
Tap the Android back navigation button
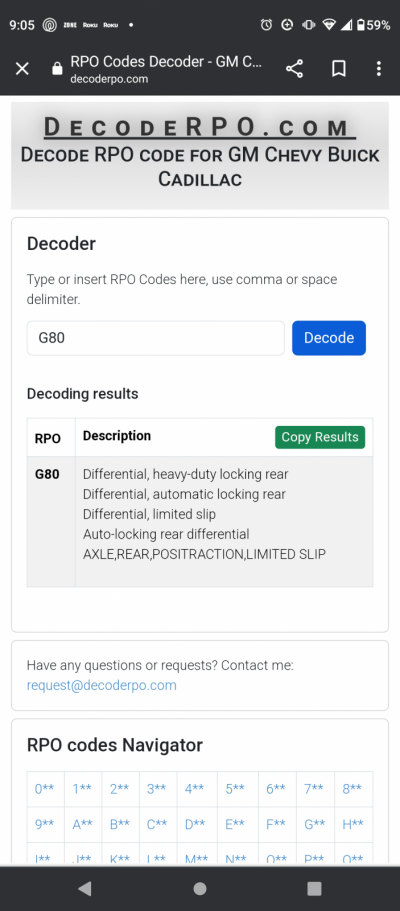[85, 888]
